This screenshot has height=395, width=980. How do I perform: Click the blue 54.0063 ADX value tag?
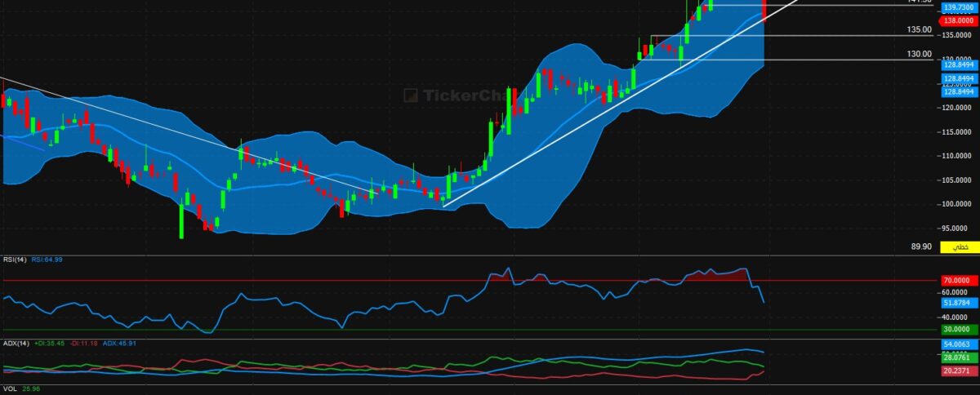pyautogui.click(x=960, y=345)
